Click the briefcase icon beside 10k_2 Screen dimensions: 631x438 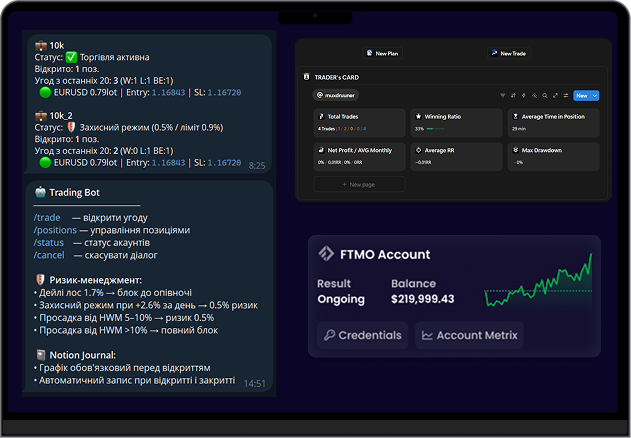(x=41, y=116)
